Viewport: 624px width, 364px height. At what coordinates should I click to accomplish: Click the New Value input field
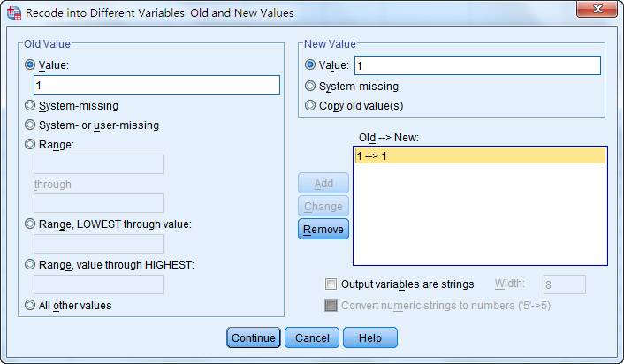pos(477,65)
